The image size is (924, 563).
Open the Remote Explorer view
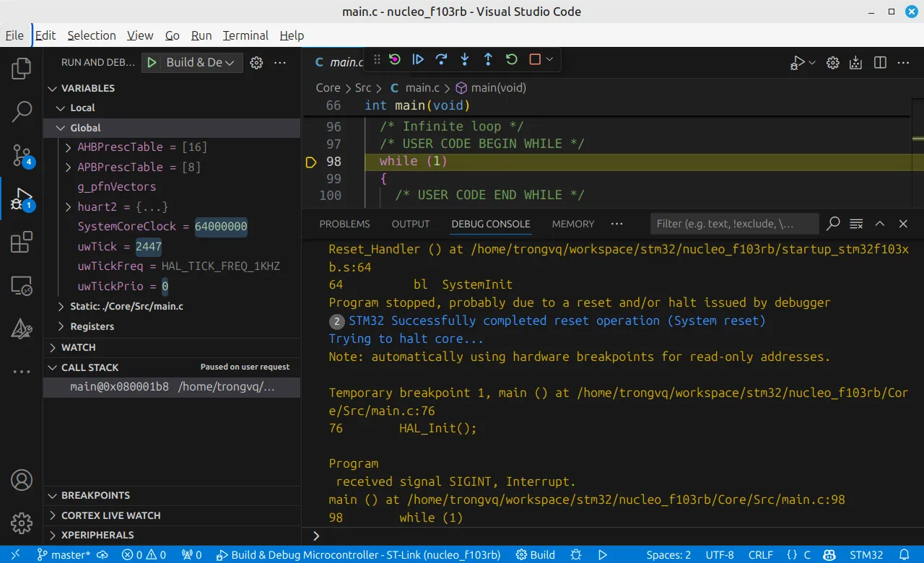[x=22, y=286]
